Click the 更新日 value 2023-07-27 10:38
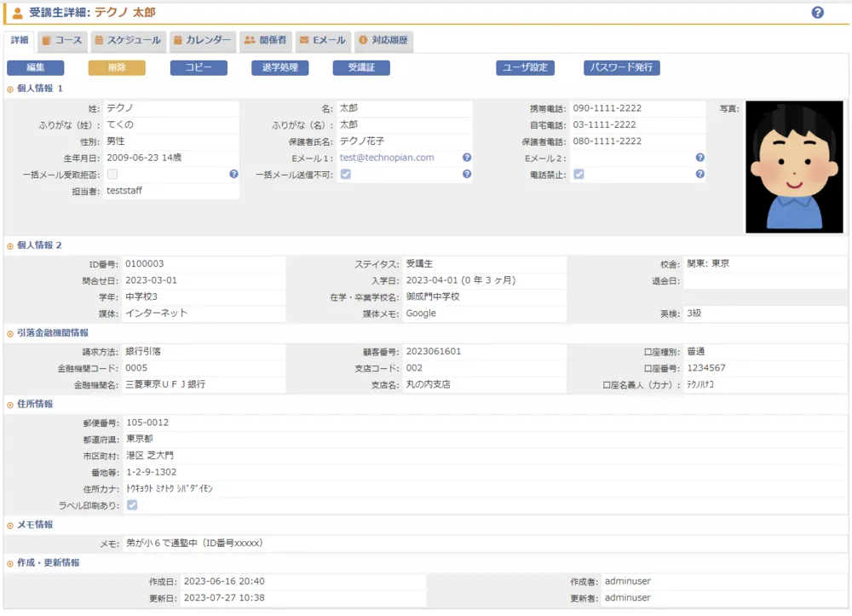852x616 pixels. click(224, 598)
